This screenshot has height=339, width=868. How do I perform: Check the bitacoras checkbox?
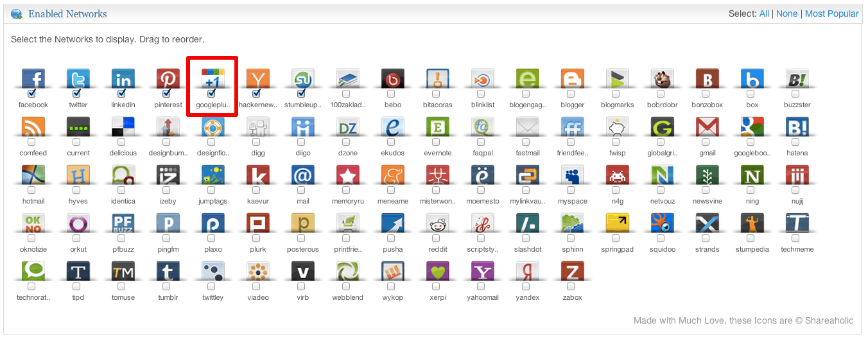tap(436, 94)
